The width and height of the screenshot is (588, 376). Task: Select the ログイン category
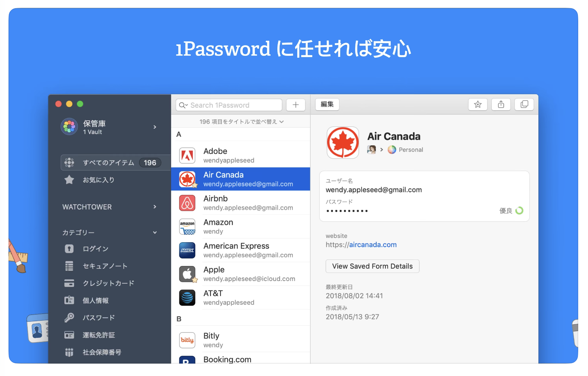click(95, 249)
